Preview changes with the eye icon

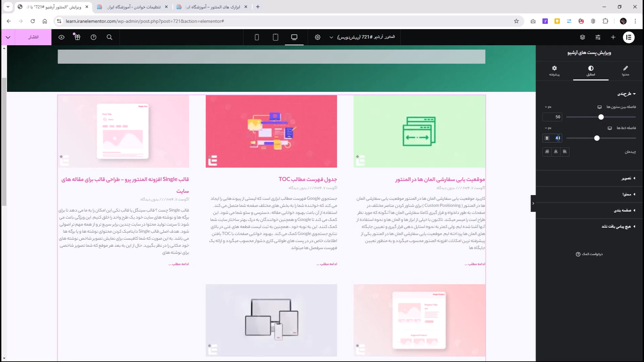click(61, 37)
